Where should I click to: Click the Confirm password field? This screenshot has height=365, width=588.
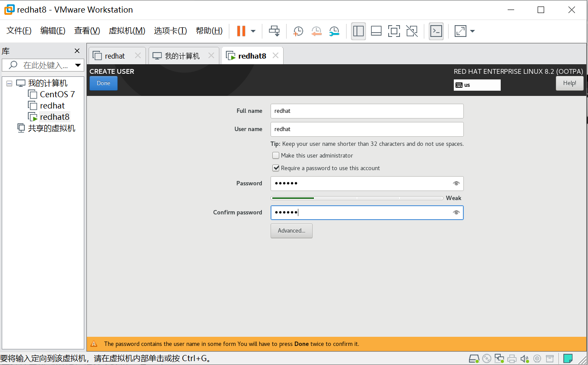click(x=367, y=213)
